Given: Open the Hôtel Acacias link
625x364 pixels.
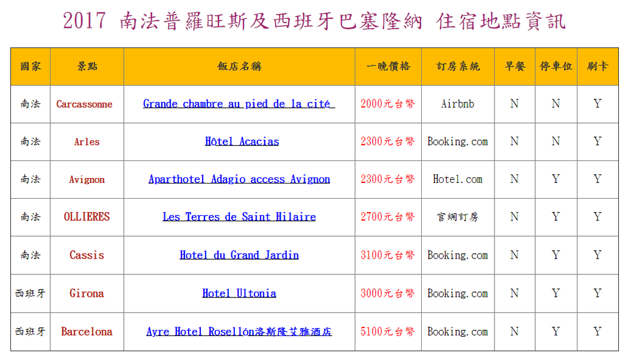Looking at the screenshot, I should click(x=242, y=141).
